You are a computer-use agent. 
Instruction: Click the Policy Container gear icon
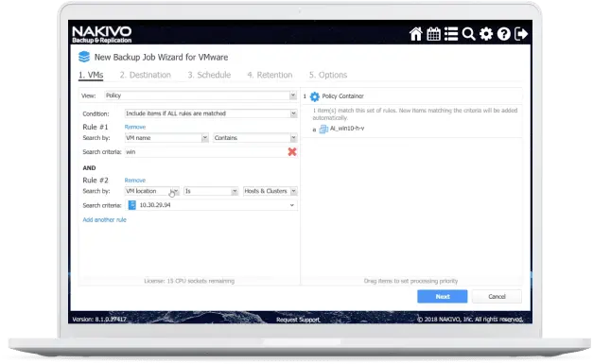pos(315,96)
